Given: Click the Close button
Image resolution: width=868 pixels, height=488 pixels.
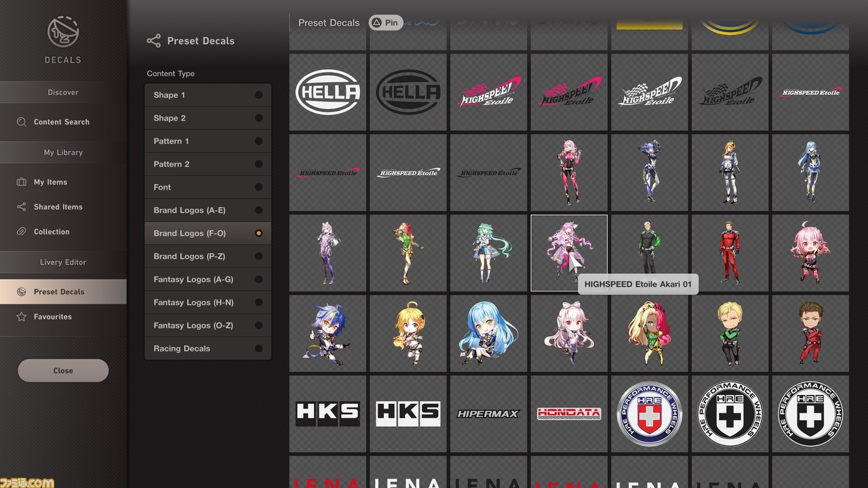Looking at the screenshot, I should (x=63, y=371).
